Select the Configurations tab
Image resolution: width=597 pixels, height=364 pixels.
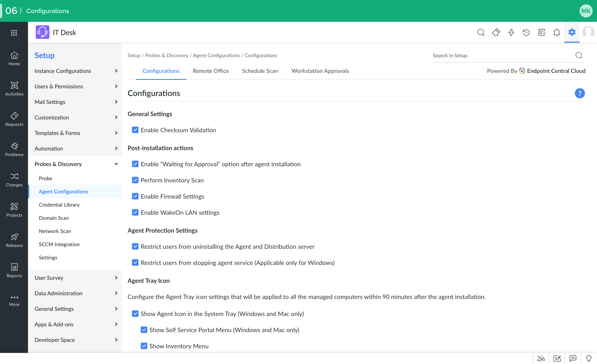161,71
